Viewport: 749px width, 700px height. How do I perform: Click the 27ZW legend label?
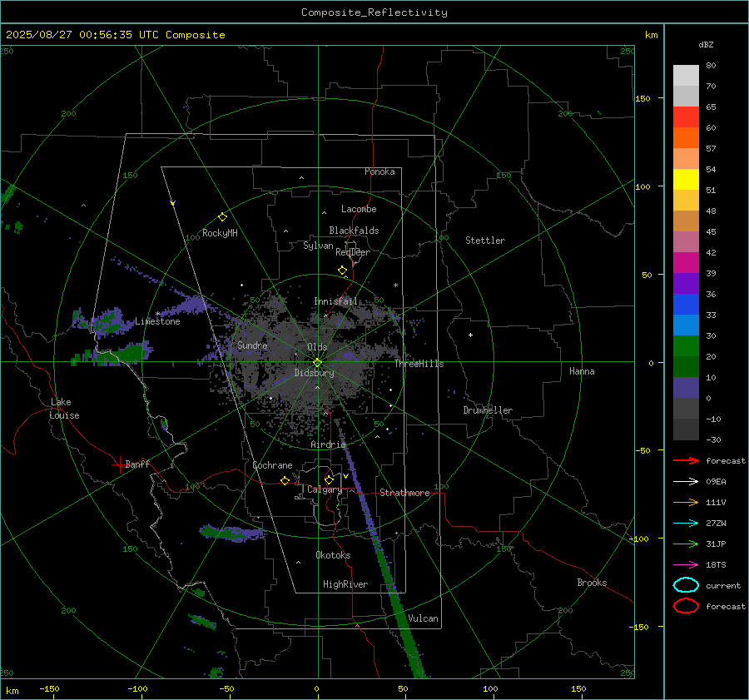[x=716, y=524]
